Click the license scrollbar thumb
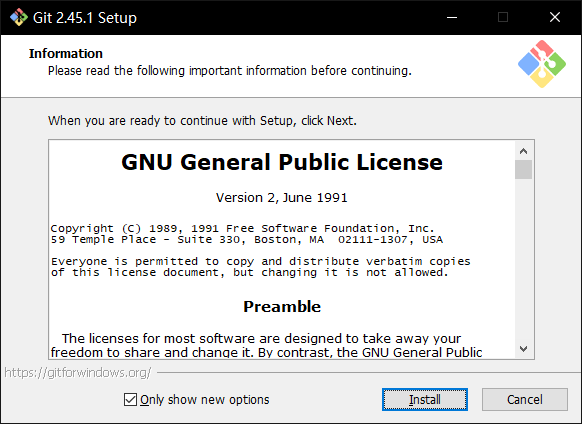This screenshot has width=582, height=424. tap(523, 169)
